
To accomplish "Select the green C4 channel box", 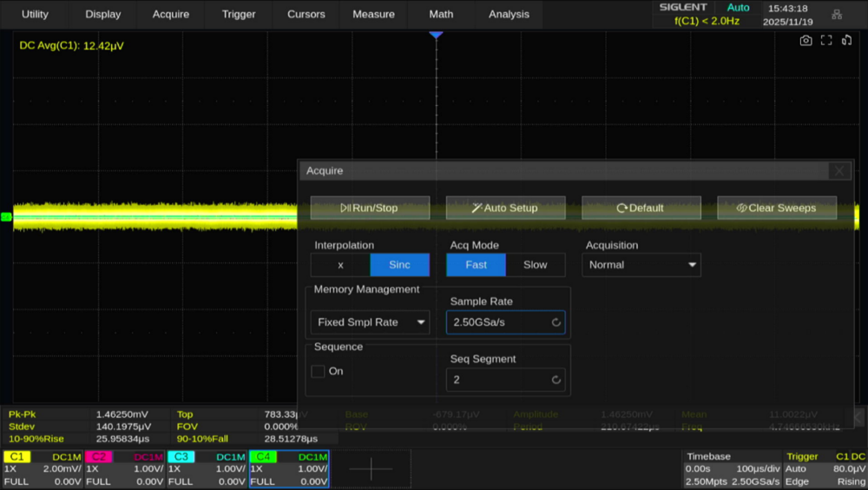I will [288, 469].
